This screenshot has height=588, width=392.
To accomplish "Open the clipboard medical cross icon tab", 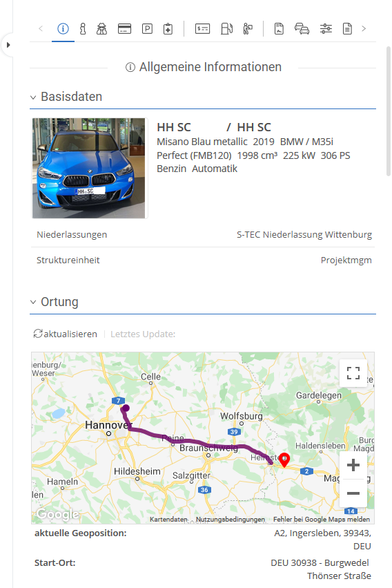I will click(168, 29).
